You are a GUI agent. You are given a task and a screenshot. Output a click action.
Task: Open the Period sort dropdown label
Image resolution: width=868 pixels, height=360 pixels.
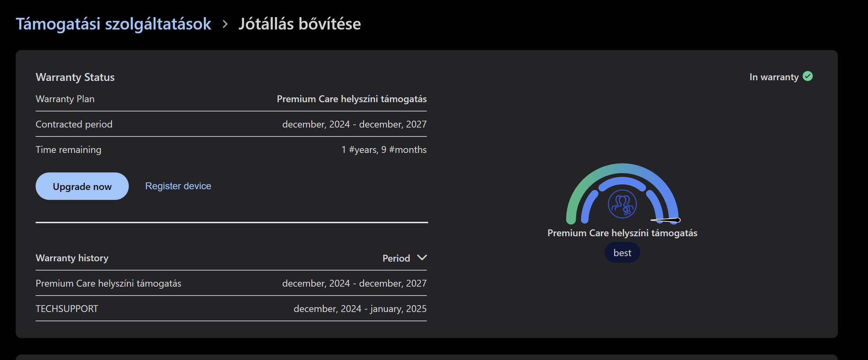click(396, 258)
